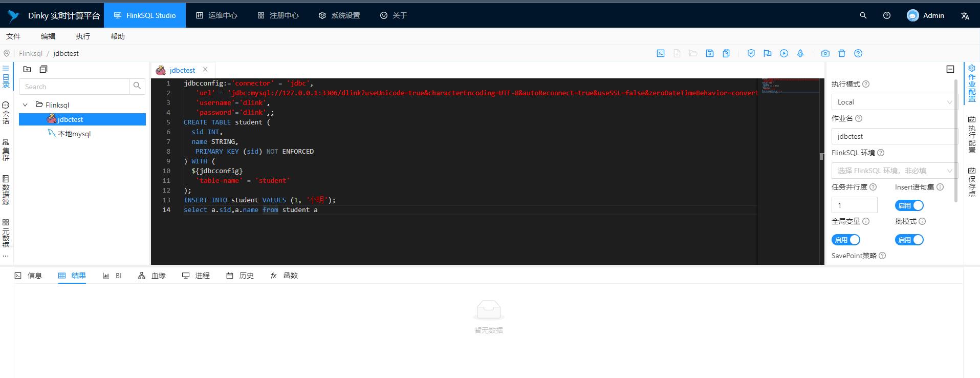This screenshot has width=980, height=378.
Task: Toggle the 批模式 switch
Action: click(909, 240)
